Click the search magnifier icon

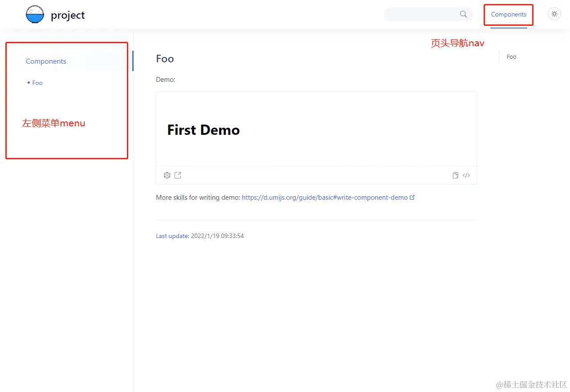[464, 14]
